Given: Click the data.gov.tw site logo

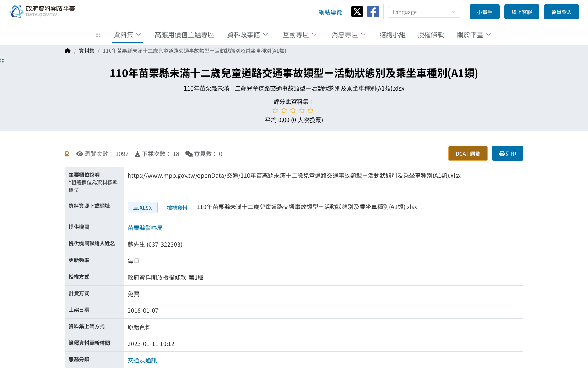Looking at the screenshot, I should 42,11.
